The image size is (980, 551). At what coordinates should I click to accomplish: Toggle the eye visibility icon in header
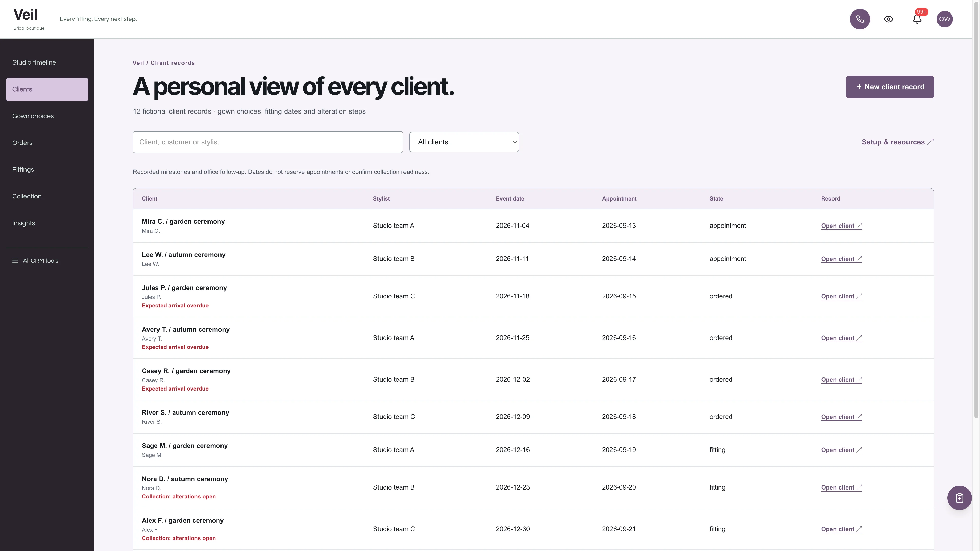click(x=888, y=19)
